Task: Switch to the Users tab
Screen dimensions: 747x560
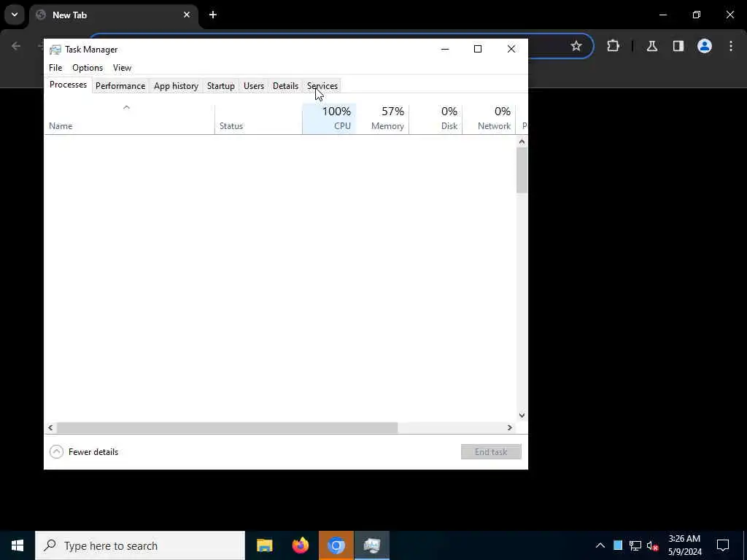Action: 253,86
